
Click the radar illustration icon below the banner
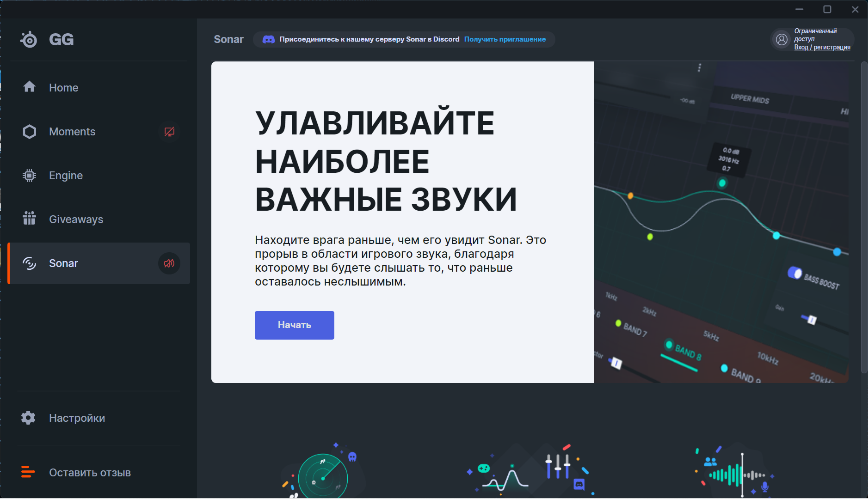click(x=323, y=471)
